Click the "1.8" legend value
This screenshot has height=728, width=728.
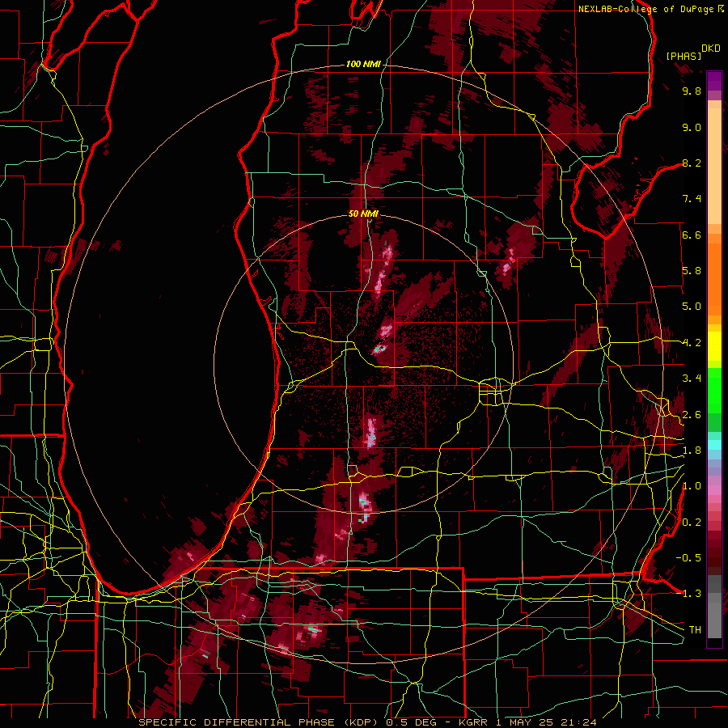point(692,451)
